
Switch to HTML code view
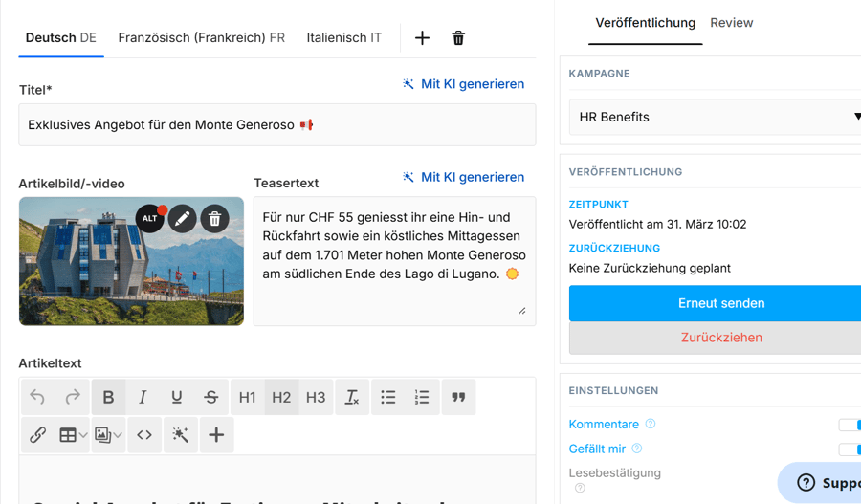pyautogui.click(x=144, y=435)
